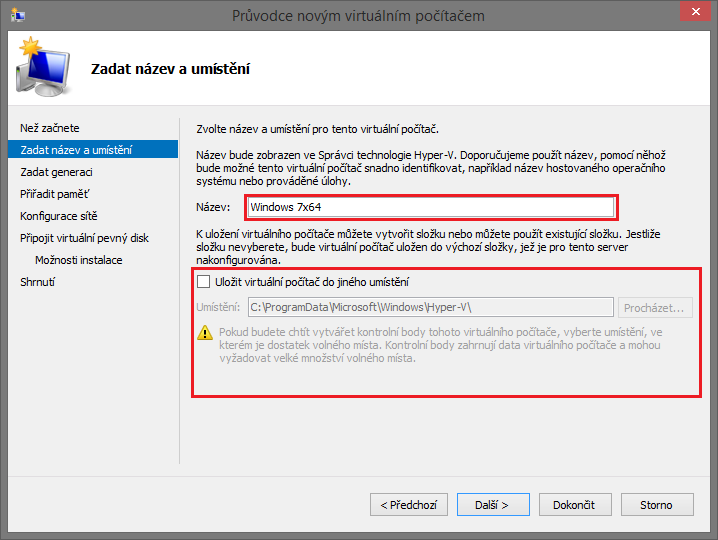Go to the Zadat generaci step
718x540 pixels.
56,172
